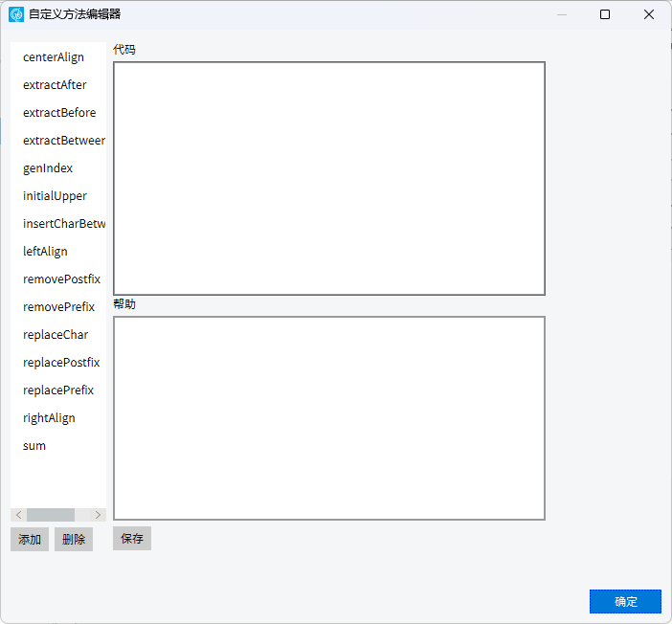Screen dimensions: 672x624
Task: Confirm with the 确定 button
Action: [x=625, y=602]
